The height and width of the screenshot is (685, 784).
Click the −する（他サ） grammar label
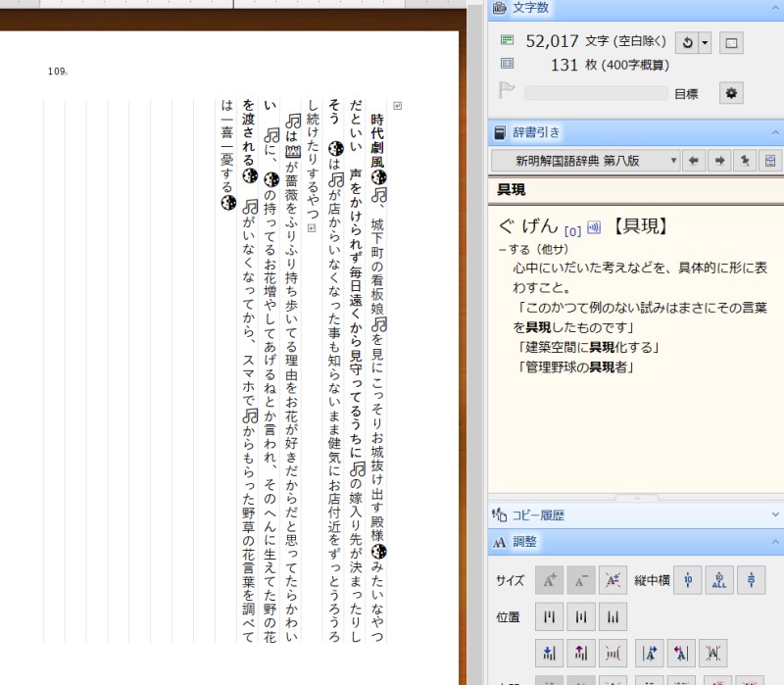click(x=533, y=249)
